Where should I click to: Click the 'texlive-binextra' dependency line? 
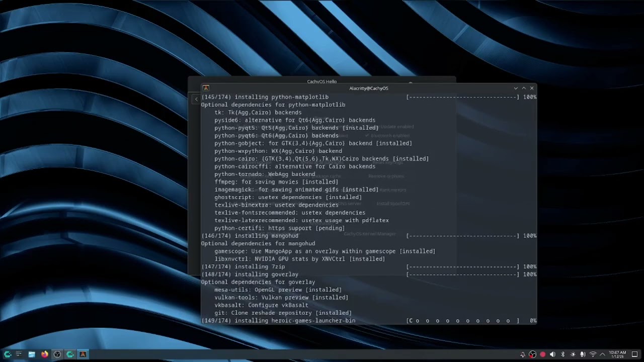[x=276, y=205]
